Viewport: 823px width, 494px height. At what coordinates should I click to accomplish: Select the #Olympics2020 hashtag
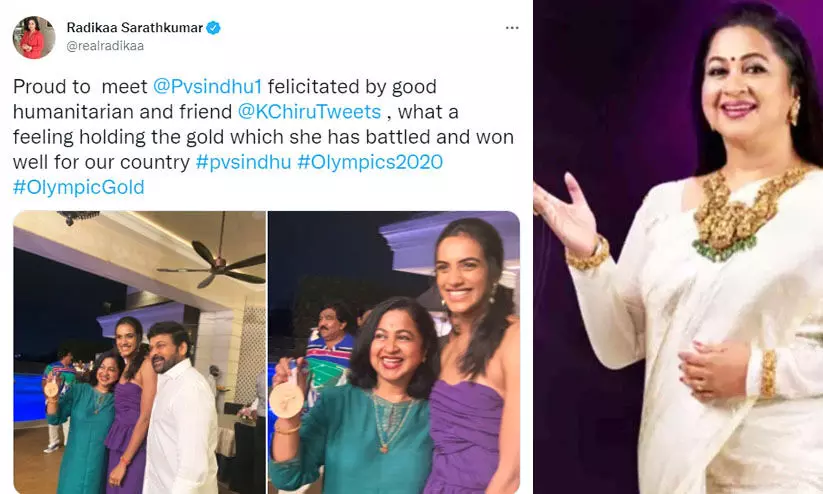click(370, 162)
